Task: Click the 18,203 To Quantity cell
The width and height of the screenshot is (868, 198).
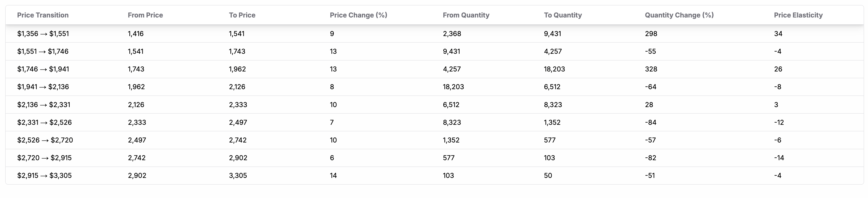Action: tap(554, 69)
